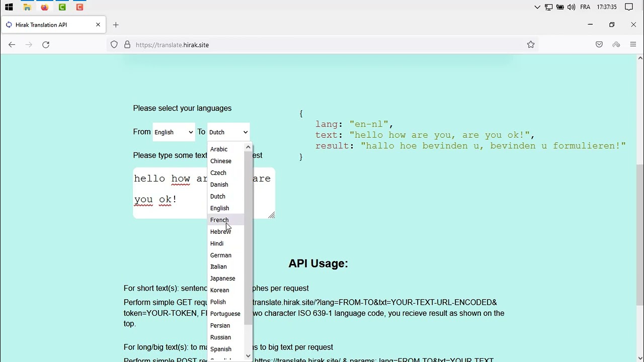The image size is (644, 362).
Task: Click the "en-nl" lang value
Action: 369,124
